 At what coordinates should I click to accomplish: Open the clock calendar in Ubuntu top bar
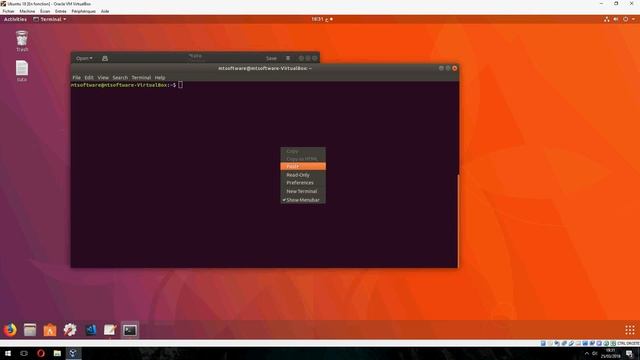322,19
